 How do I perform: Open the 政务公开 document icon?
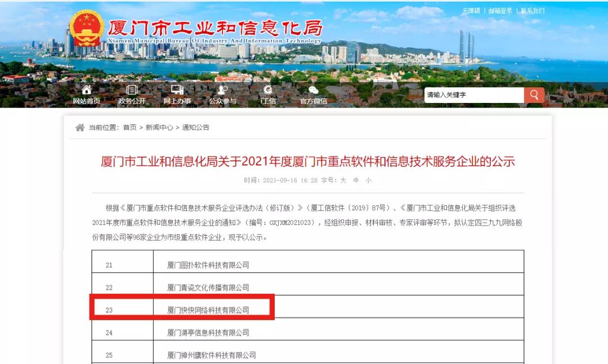coord(131,89)
